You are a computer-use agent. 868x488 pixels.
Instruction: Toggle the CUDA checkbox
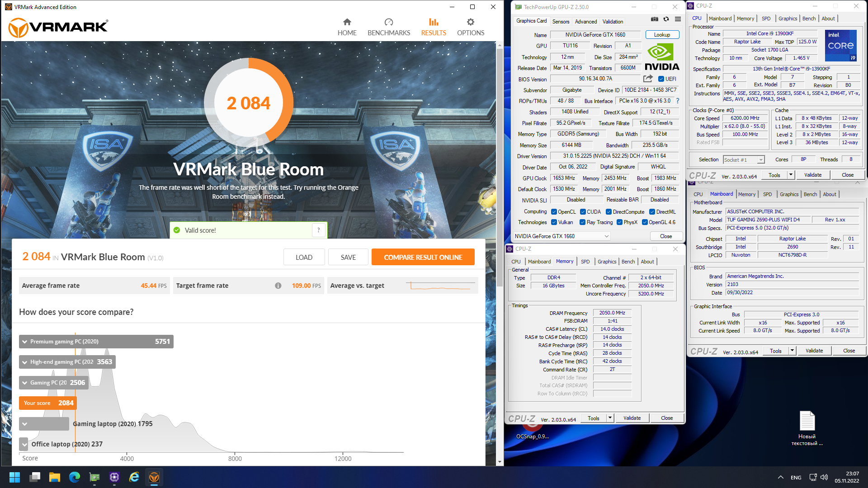(583, 211)
